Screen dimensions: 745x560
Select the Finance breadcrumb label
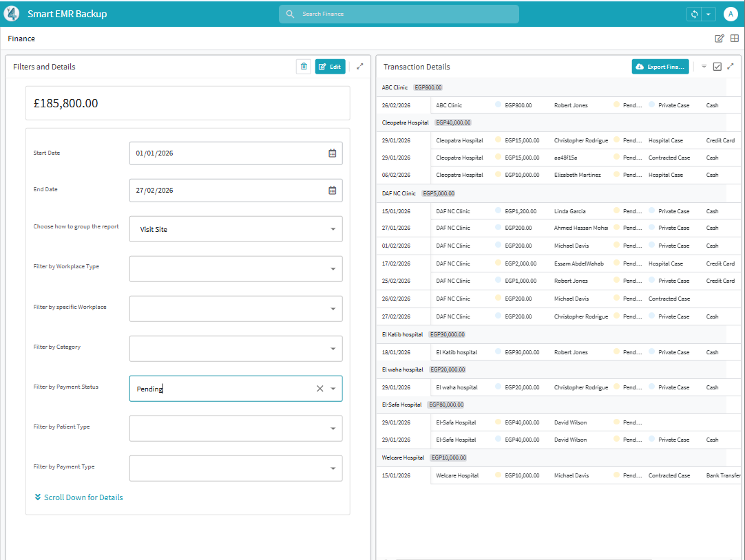21,39
